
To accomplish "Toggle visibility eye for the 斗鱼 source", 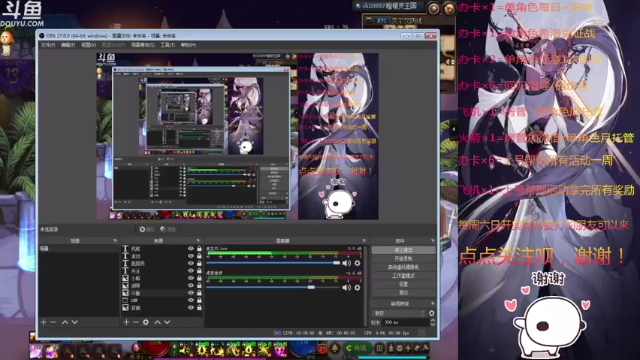I will pyautogui.click(x=191, y=293).
